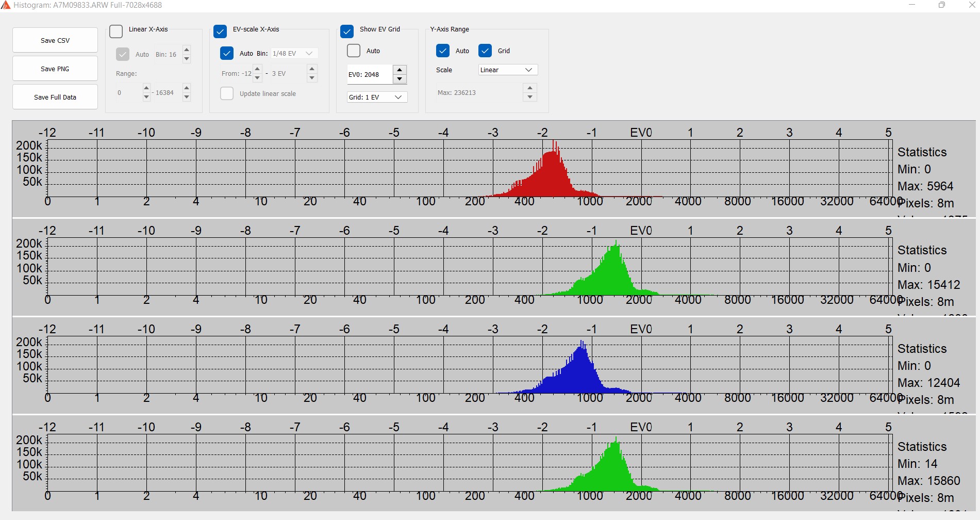
Task: Click inside the EV0: 2048 field
Action: [369, 74]
